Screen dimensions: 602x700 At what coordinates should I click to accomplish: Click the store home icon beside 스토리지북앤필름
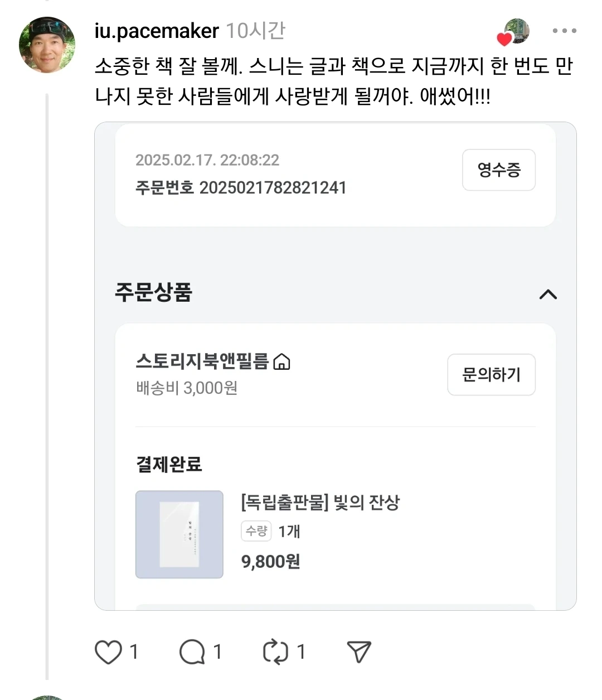(282, 362)
